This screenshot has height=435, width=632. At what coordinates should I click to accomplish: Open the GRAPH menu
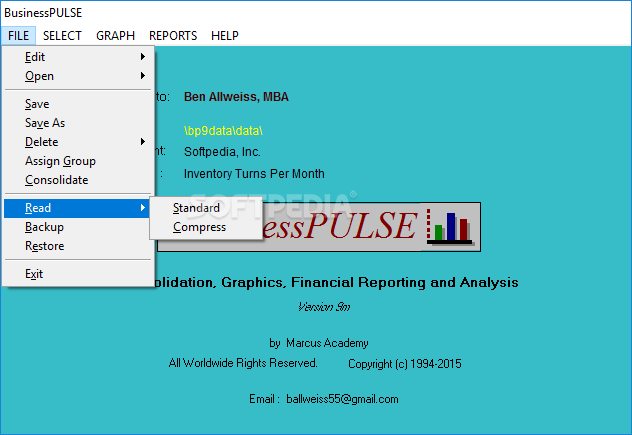115,36
